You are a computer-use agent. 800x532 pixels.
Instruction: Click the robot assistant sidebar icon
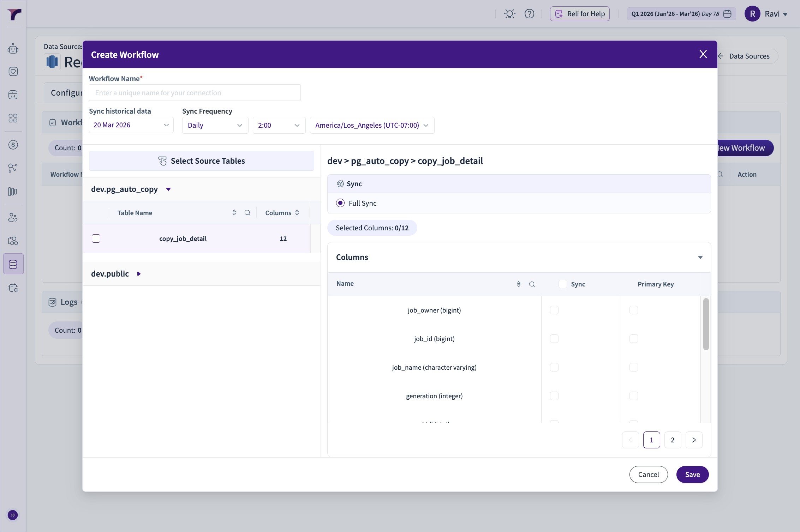pos(13,48)
